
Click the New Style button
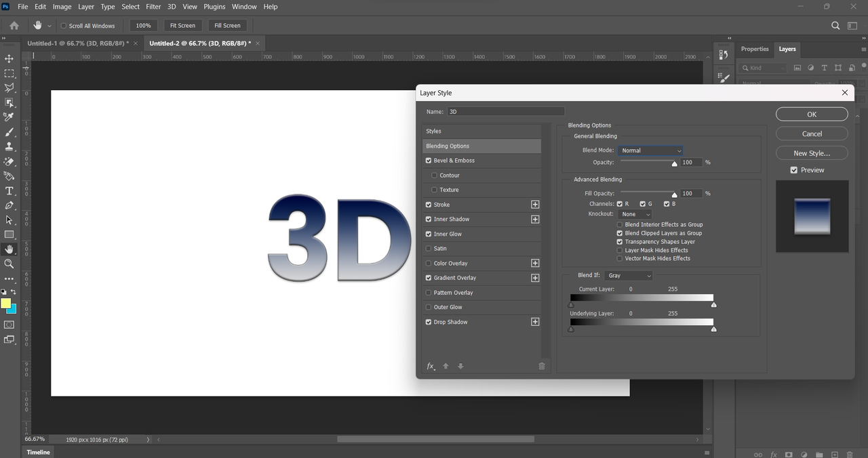point(812,153)
